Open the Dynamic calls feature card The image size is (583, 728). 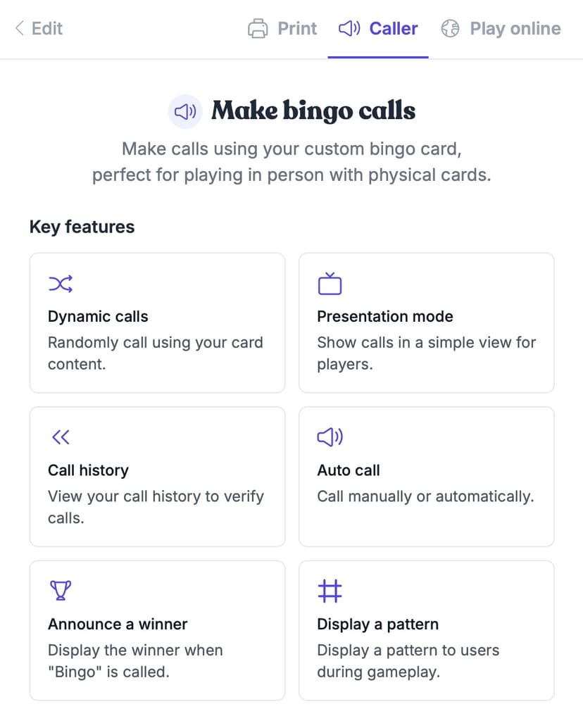156,322
